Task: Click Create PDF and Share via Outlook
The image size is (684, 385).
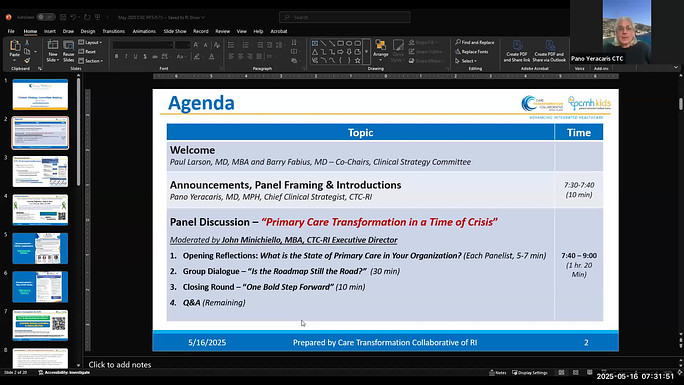Action: pos(549,51)
